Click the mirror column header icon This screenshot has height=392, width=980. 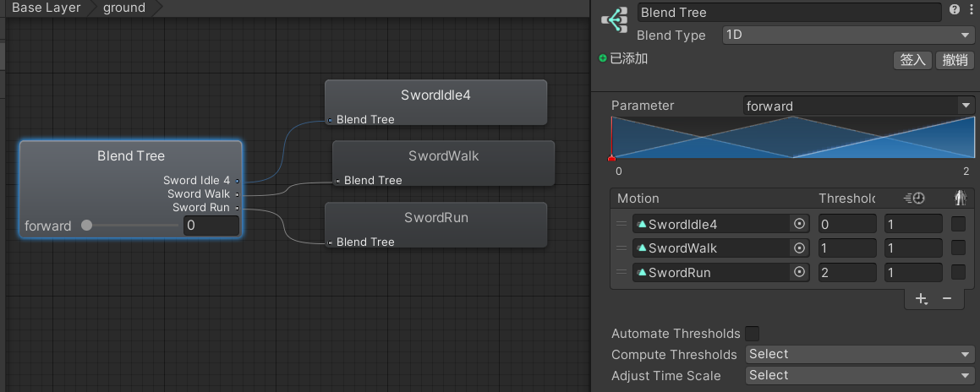[959, 199]
